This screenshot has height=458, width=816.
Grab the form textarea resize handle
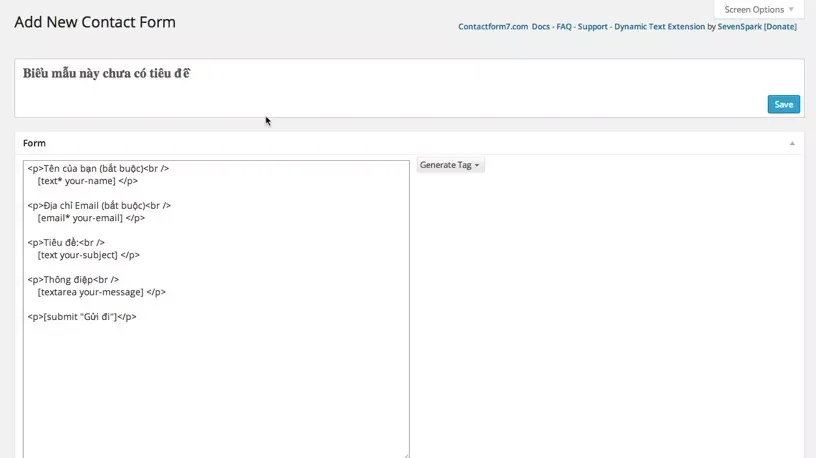click(405, 455)
